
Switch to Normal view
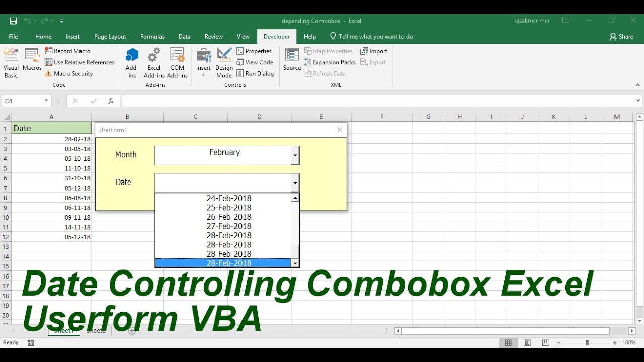pos(508,343)
